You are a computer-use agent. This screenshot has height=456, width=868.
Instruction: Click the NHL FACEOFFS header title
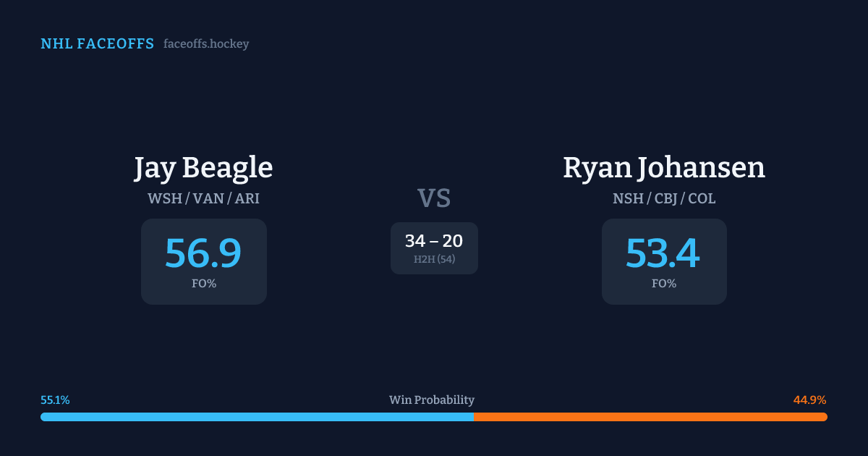coord(97,44)
